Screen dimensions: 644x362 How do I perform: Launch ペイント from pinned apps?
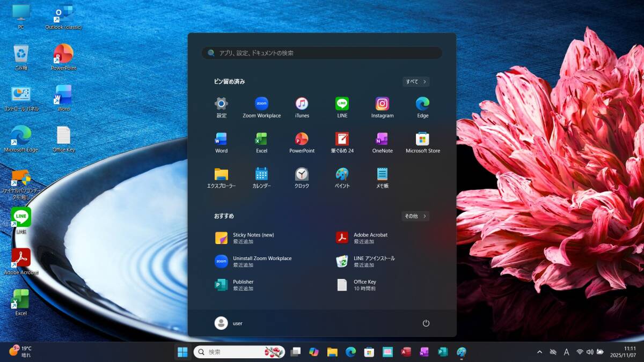tap(342, 178)
